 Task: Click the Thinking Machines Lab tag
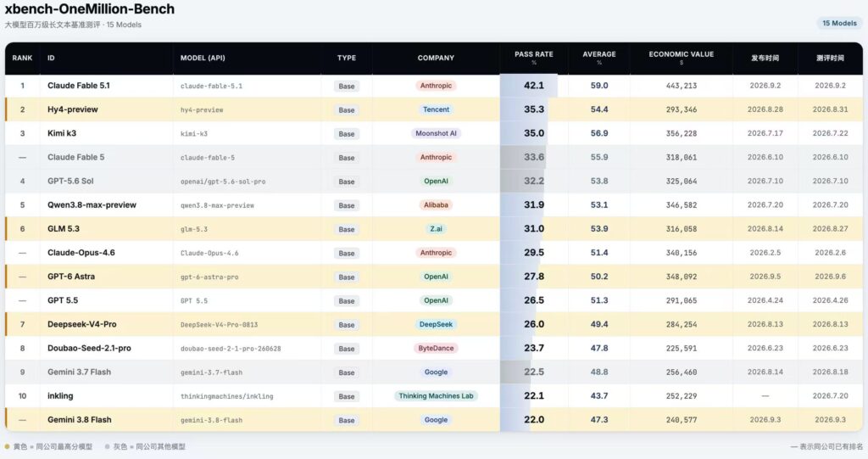point(436,396)
